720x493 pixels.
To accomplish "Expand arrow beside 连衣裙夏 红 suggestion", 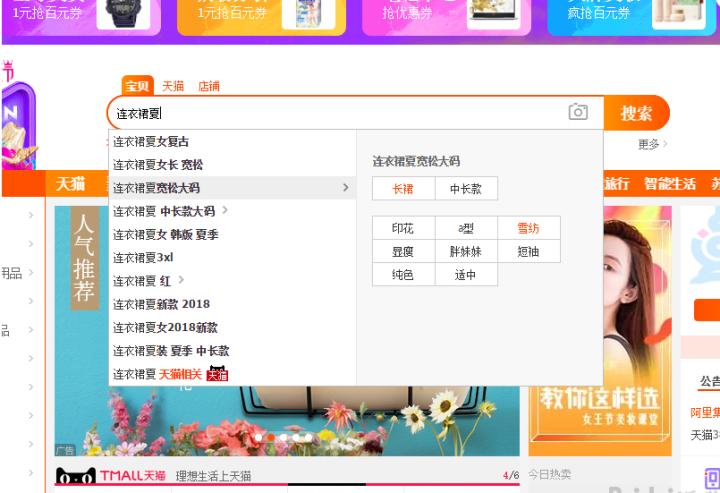I will click(181, 280).
